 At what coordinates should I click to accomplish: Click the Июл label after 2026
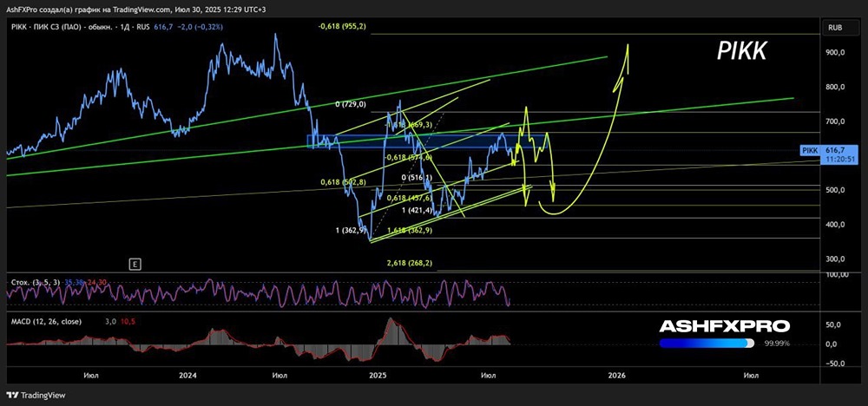pyautogui.click(x=751, y=375)
